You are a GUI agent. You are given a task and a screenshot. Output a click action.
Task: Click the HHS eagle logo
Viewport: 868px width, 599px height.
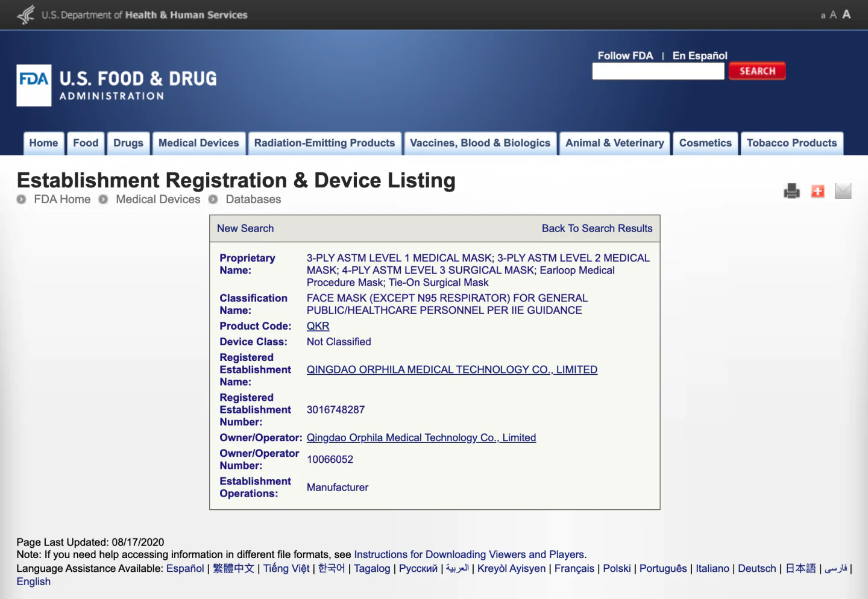(x=26, y=14)
